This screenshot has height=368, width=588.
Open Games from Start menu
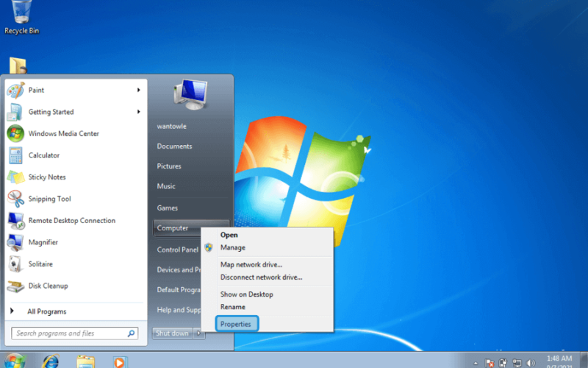168,208
